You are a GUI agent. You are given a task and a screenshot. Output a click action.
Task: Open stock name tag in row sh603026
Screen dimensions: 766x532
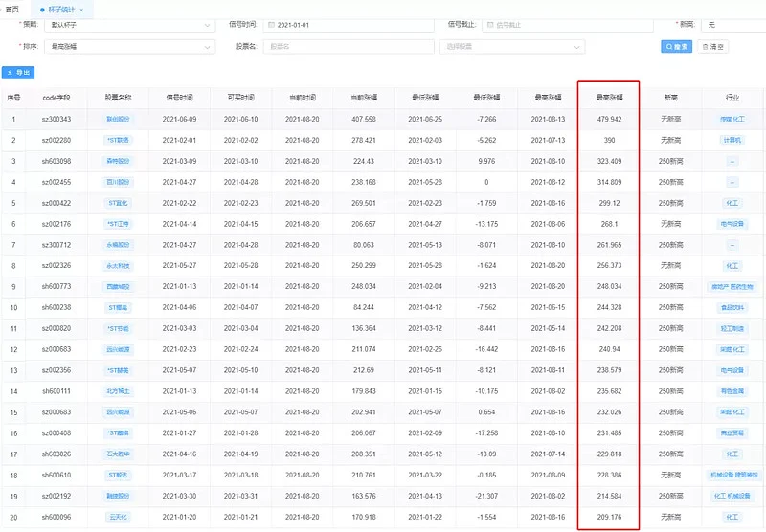(118, 454)
